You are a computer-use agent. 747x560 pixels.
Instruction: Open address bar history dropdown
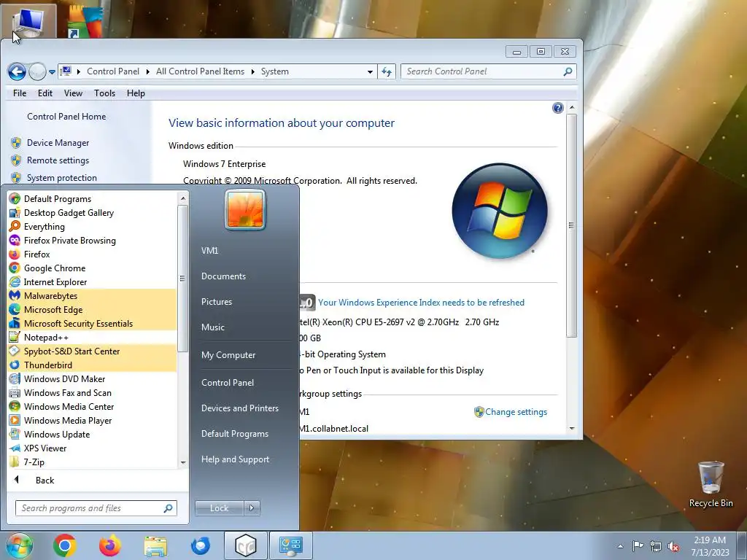370,72
